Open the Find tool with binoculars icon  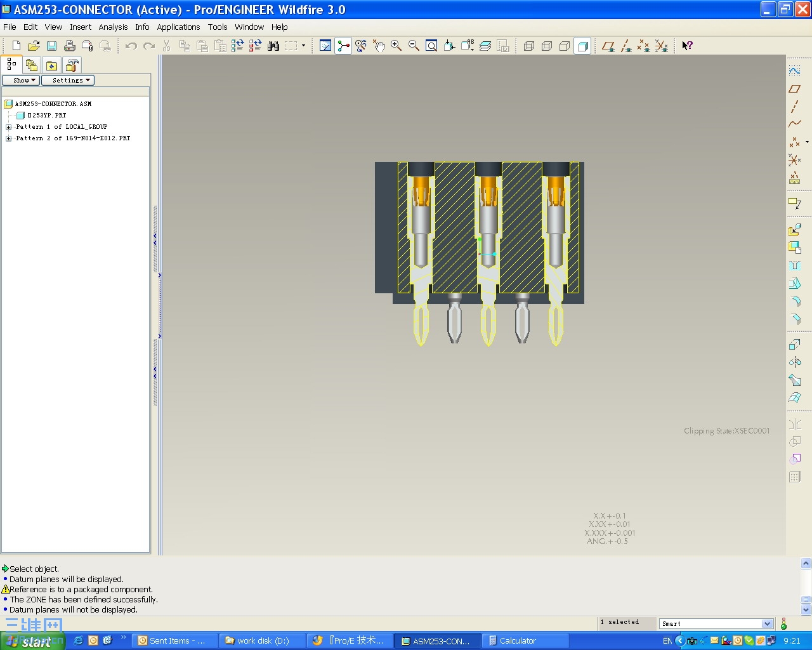[273, 46]
